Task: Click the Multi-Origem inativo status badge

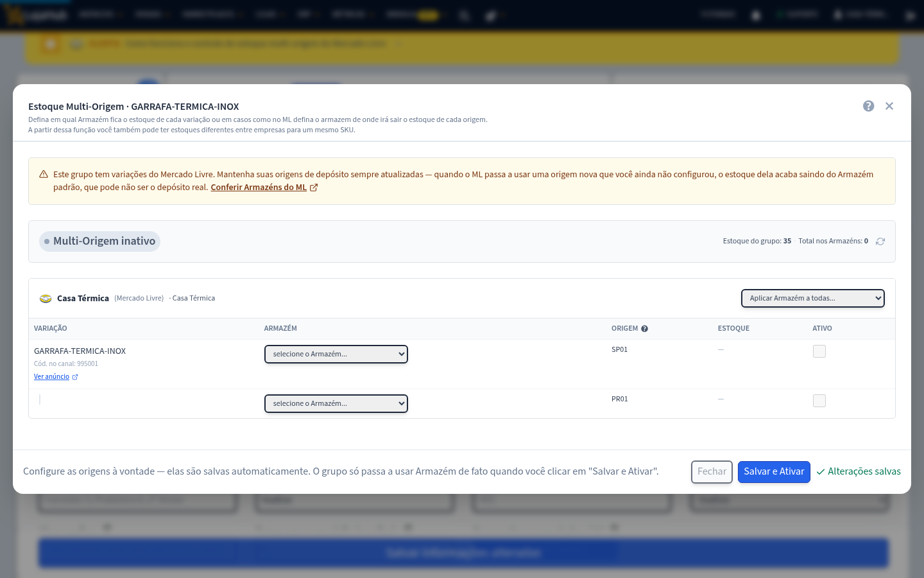Action: [99, 241]
